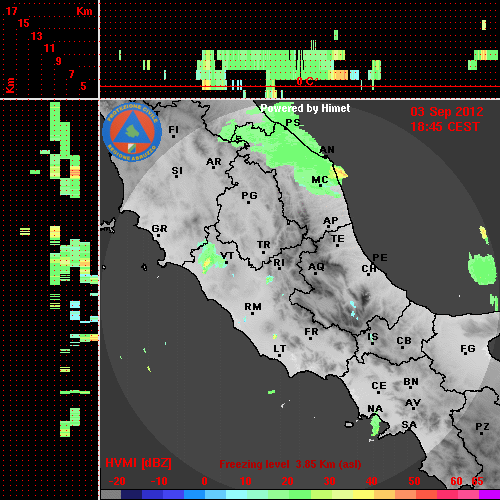Click the PS city label
The height and width of the screenshot is (500, 500).
pyautogui.click(x=293, y=122)
